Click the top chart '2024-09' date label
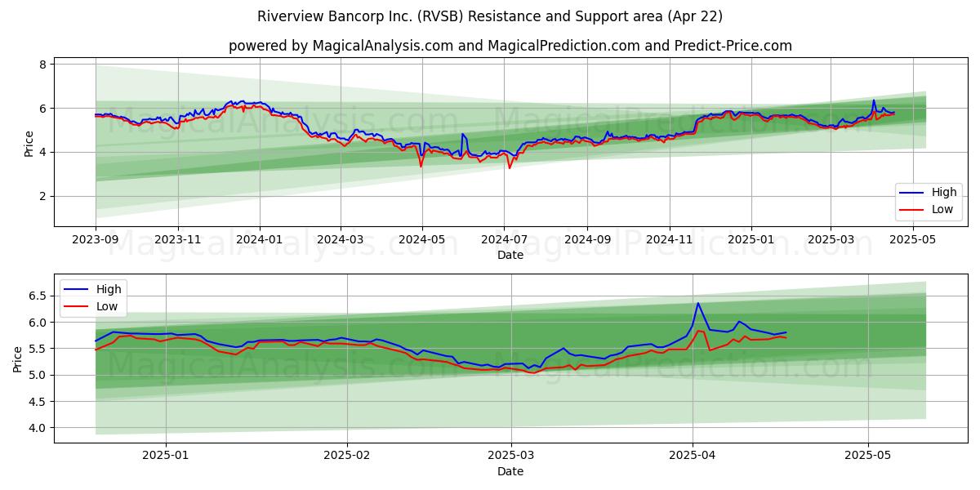The width and height of the screenshot is (980, 490). (x=587, y=240)
